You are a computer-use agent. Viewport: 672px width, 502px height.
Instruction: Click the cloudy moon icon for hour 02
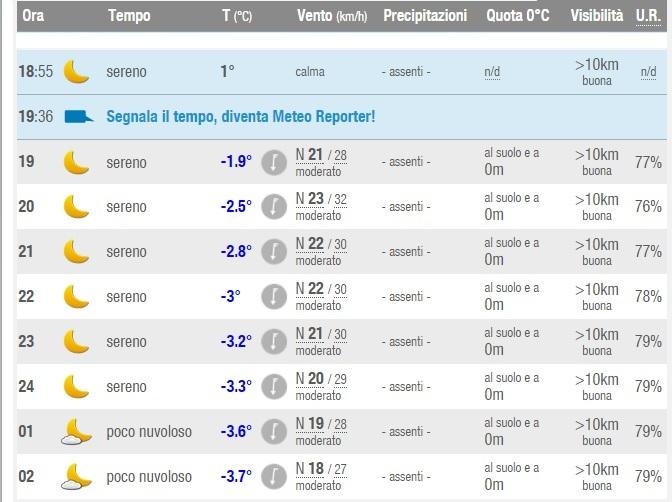[x=76, y=477]
